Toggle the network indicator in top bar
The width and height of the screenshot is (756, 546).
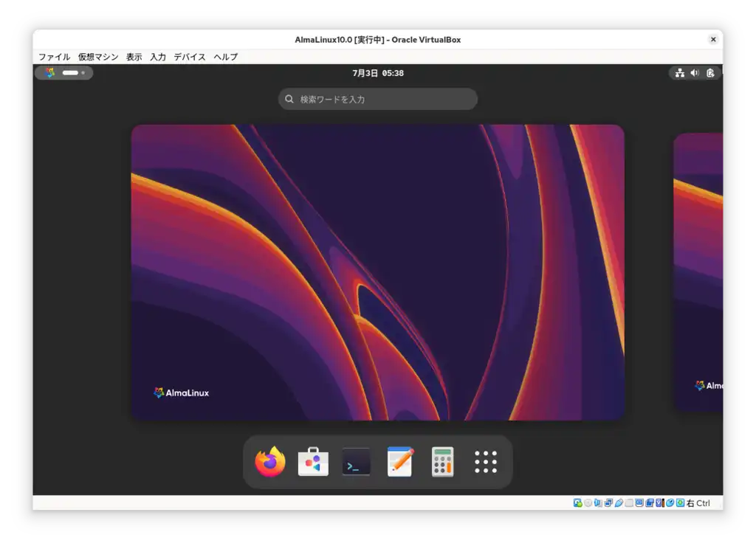[x=679, y=72]
